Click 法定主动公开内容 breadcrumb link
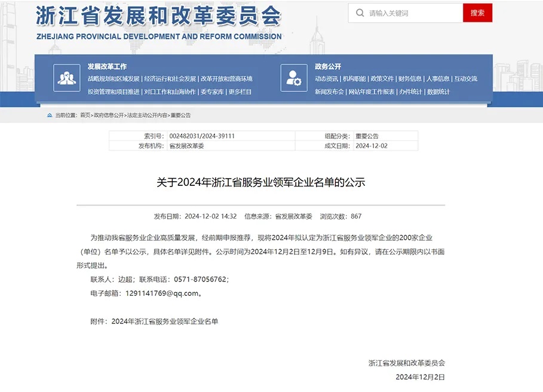The width and height of the screenshot is (543, 392). pyautogui.click(x=148, y=115)
